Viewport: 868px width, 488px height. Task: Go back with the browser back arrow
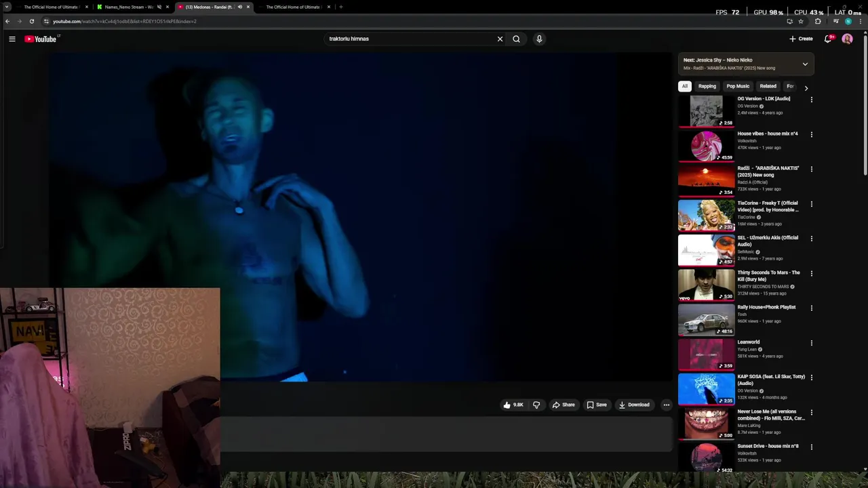click(7, 21)
